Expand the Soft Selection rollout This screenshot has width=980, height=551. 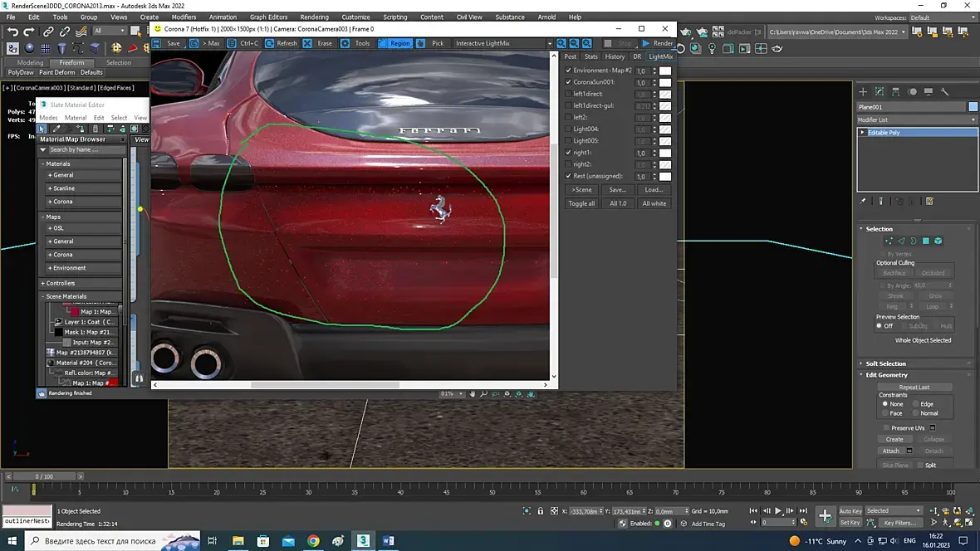point(885,363)
